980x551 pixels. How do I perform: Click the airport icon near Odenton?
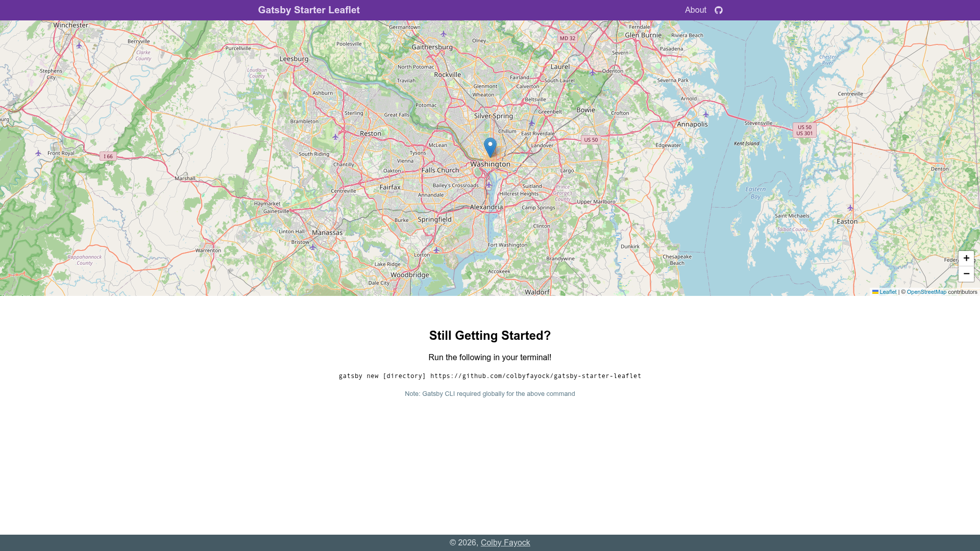[x=593, y=73]
